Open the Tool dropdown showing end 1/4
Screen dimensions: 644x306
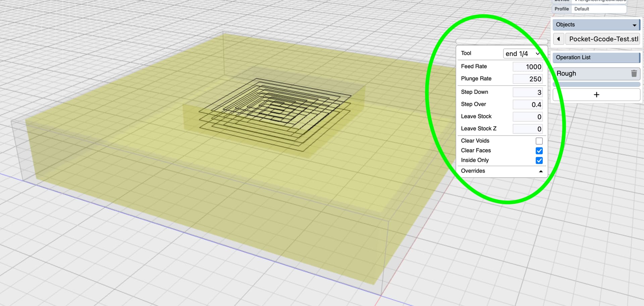(523, 54)
